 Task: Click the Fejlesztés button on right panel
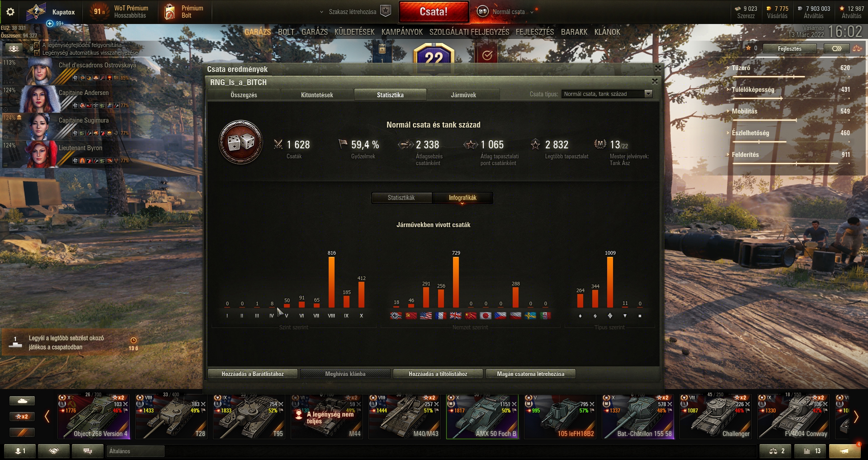click(x=789, y=48)
